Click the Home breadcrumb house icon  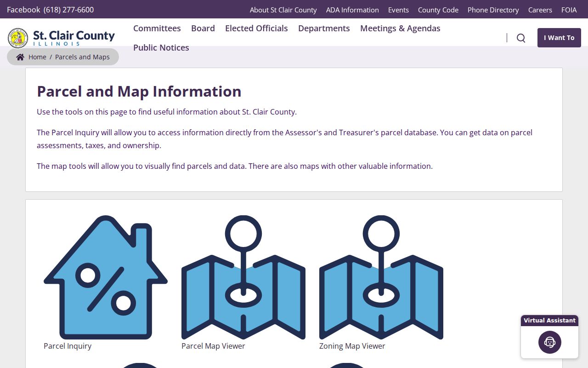(20, 57)
